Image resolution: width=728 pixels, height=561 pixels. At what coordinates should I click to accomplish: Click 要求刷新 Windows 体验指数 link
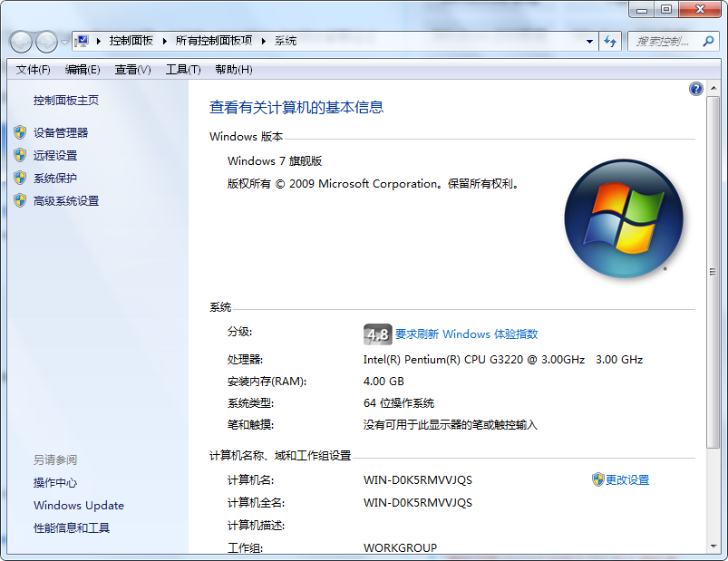(x=466, y=334)
